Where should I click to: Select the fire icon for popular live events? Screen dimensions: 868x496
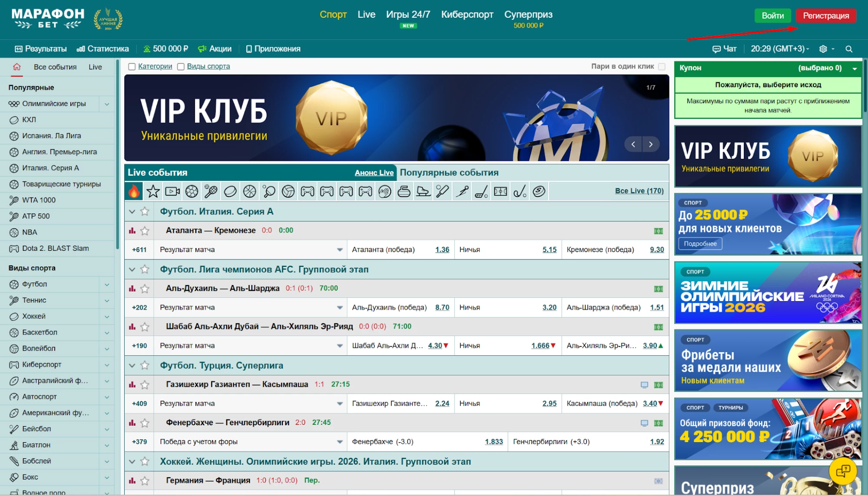pos(134,191)
